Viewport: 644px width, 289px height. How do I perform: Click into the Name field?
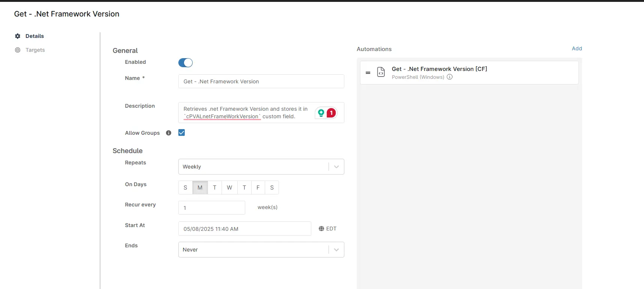point(261,81)
